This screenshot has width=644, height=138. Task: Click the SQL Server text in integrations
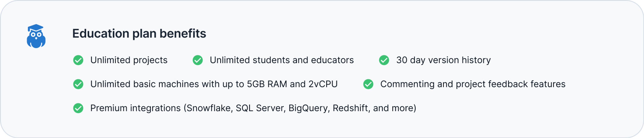[x=260, y=108]
